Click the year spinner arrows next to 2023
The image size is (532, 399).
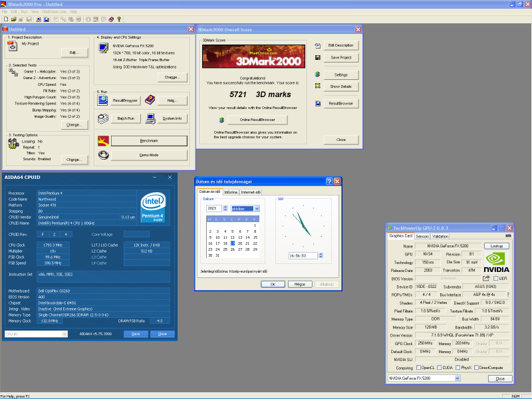pos(225,208)
